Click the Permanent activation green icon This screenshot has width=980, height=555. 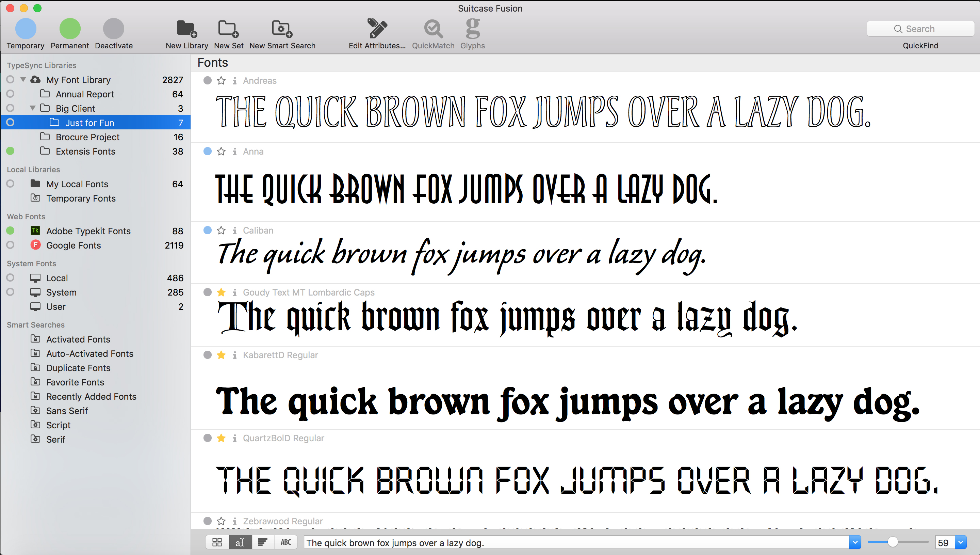(70, 29)
